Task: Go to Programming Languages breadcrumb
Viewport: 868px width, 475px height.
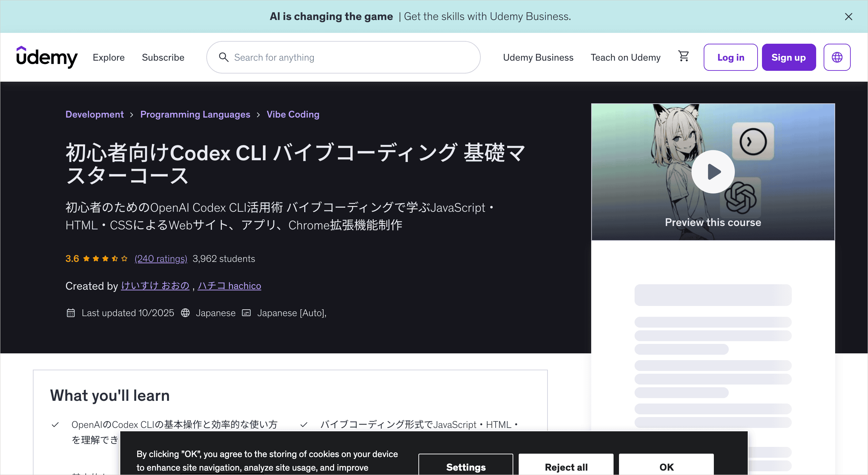Action: (x=195, y=115)
